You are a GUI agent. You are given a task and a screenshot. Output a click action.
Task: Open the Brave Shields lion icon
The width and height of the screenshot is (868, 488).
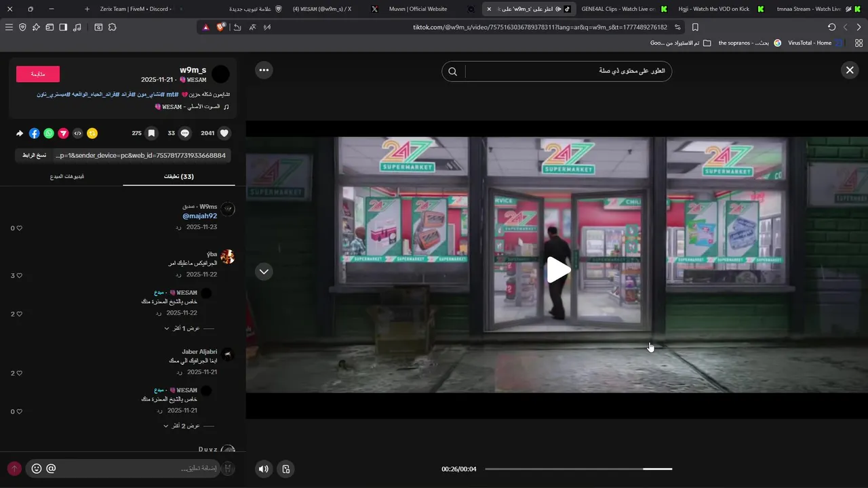coord(221,27)
